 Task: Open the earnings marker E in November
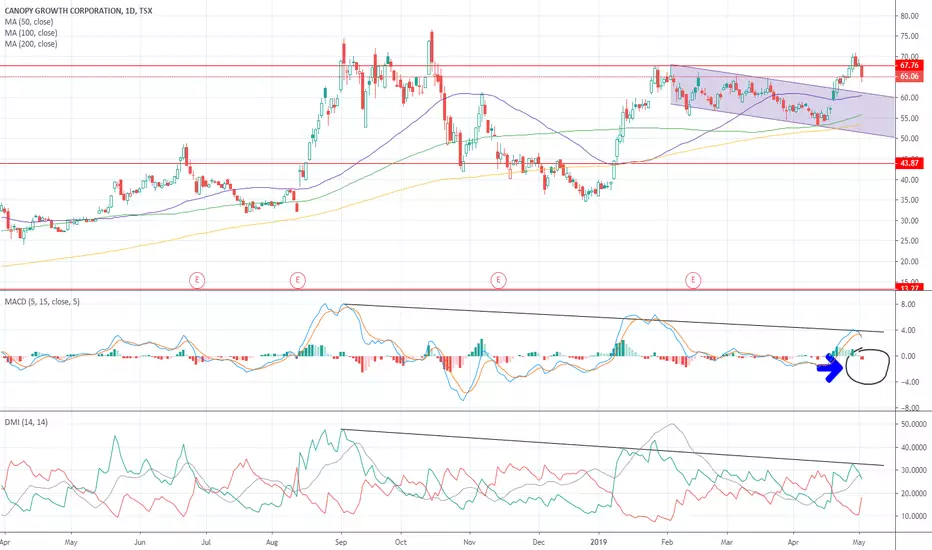pyautogui.click(x=498, y=279)
